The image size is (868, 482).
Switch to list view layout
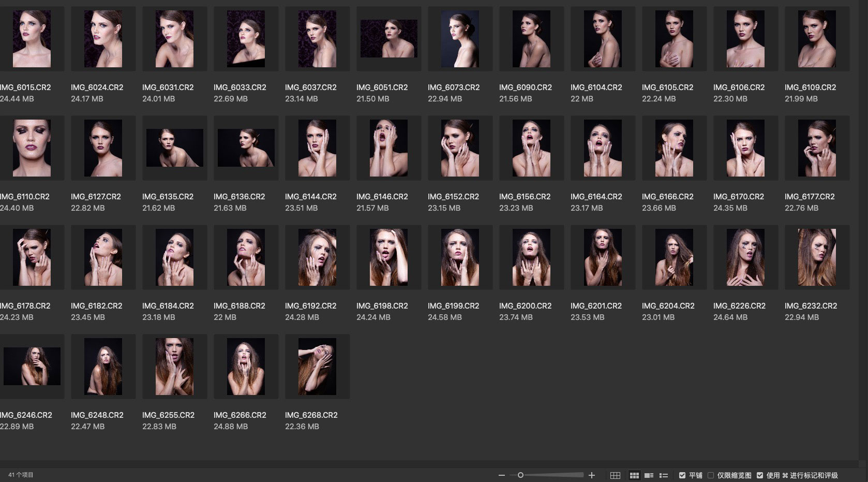pos(664,475)
